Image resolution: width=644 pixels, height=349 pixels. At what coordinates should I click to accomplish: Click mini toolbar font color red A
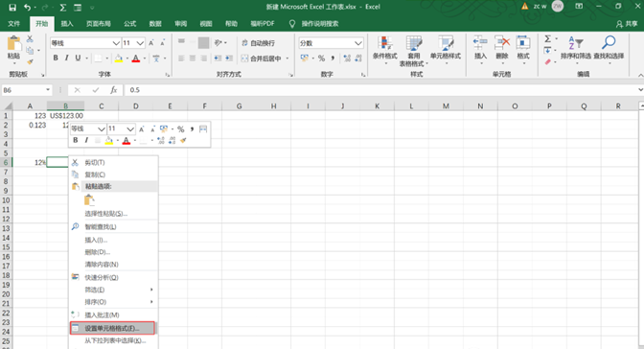tap(126, 141)
